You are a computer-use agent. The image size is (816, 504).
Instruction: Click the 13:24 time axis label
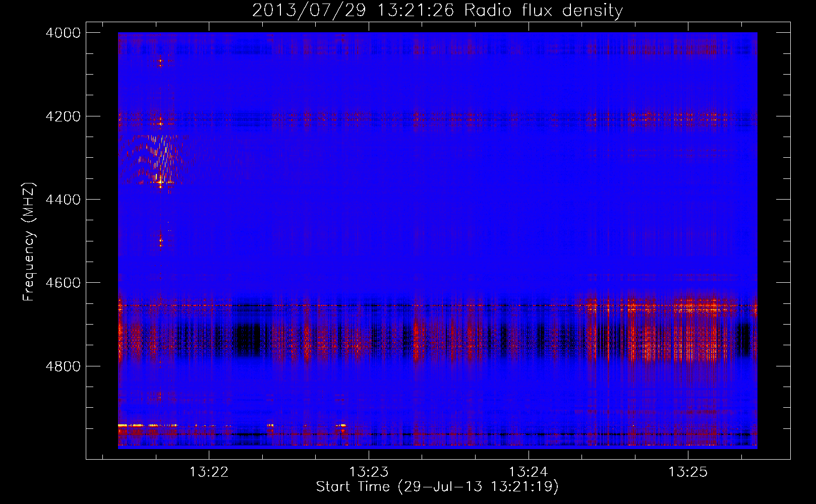pos(528,472)
